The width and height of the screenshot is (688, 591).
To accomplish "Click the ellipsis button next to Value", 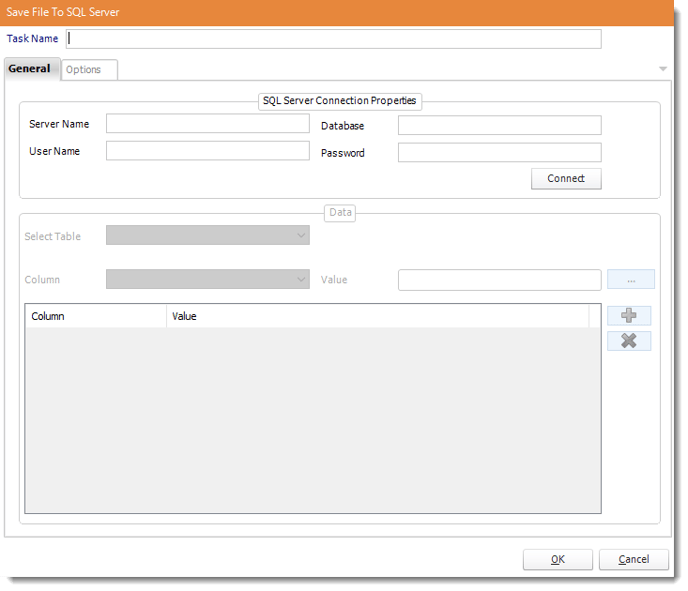I will [631, 279].
